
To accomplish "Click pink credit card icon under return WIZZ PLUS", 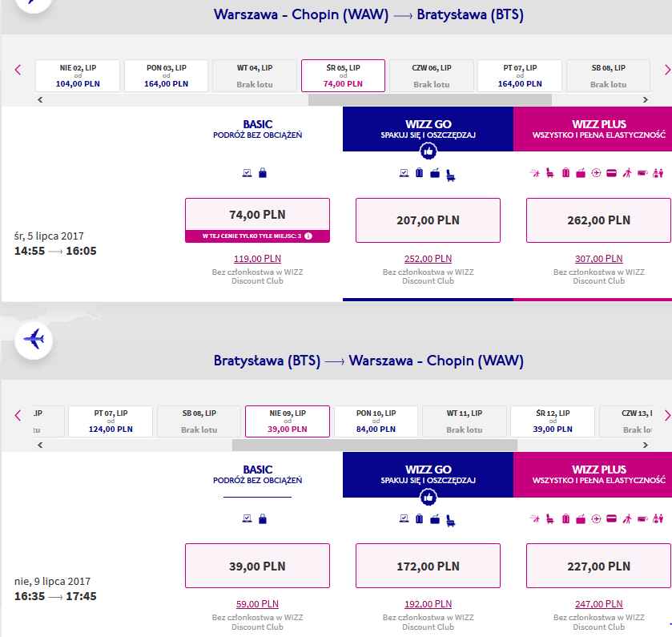I will [612, 519].
